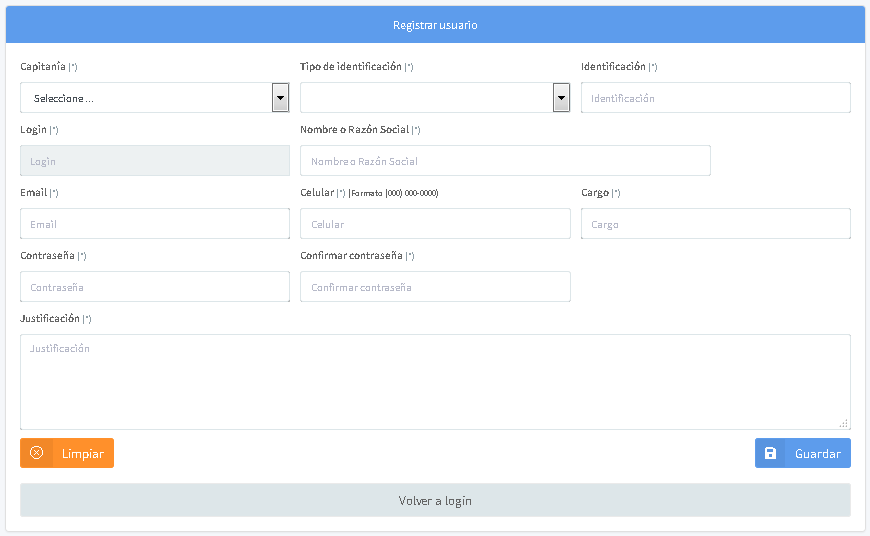Click the Tipo de identificación label
The width and height of the screenshot is (870, 536).
click(x=350, y=67)
